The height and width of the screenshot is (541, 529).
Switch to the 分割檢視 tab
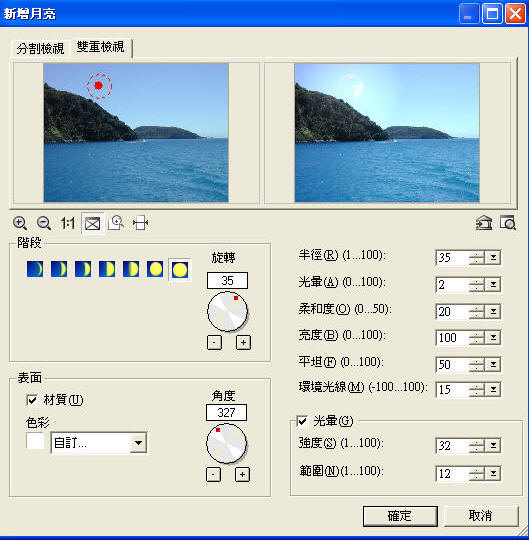(40, 49)
